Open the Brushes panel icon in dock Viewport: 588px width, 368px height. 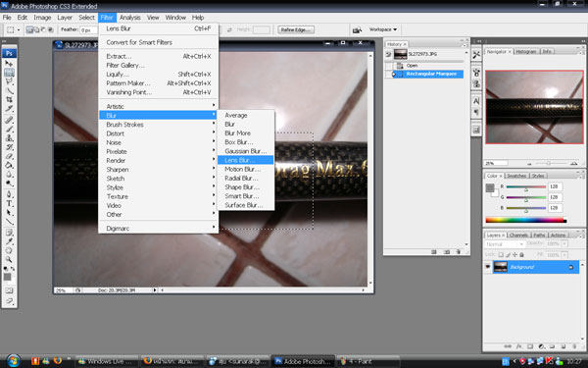tap(476, 73)
